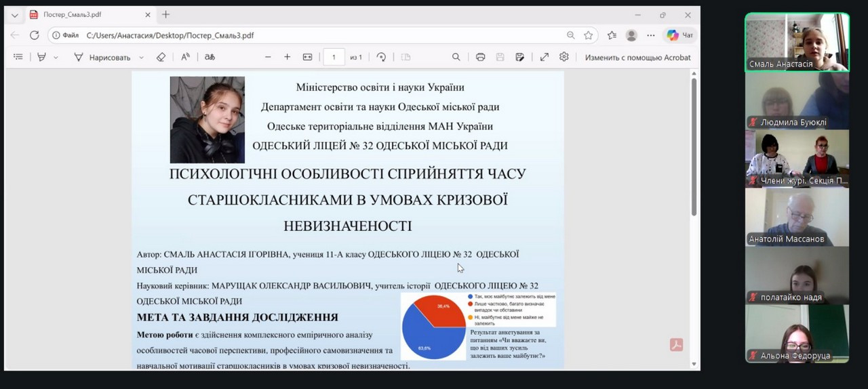Screen dimensions: 868x389
Task: Open PDF settings gear icon
Action: pos(564,58)
